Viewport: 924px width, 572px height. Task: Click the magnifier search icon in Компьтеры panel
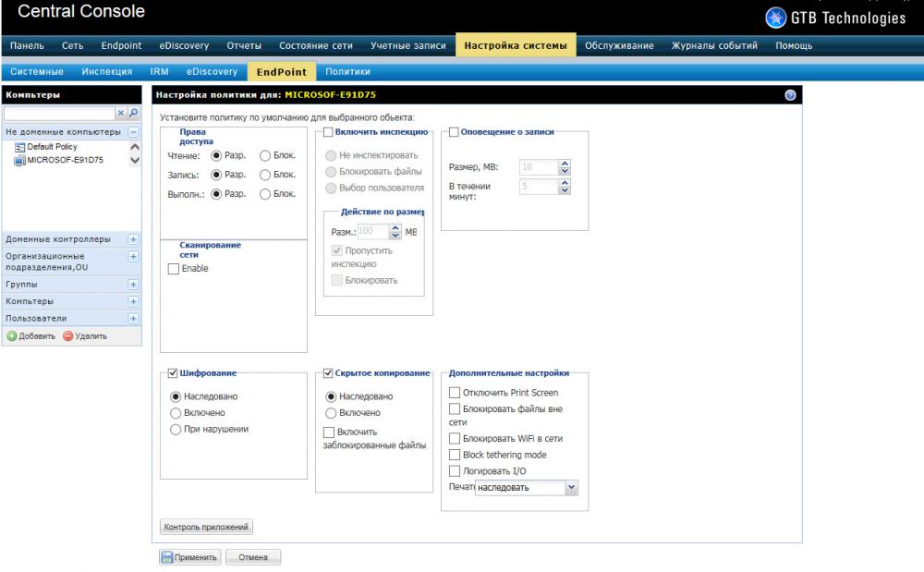[134, 113]
